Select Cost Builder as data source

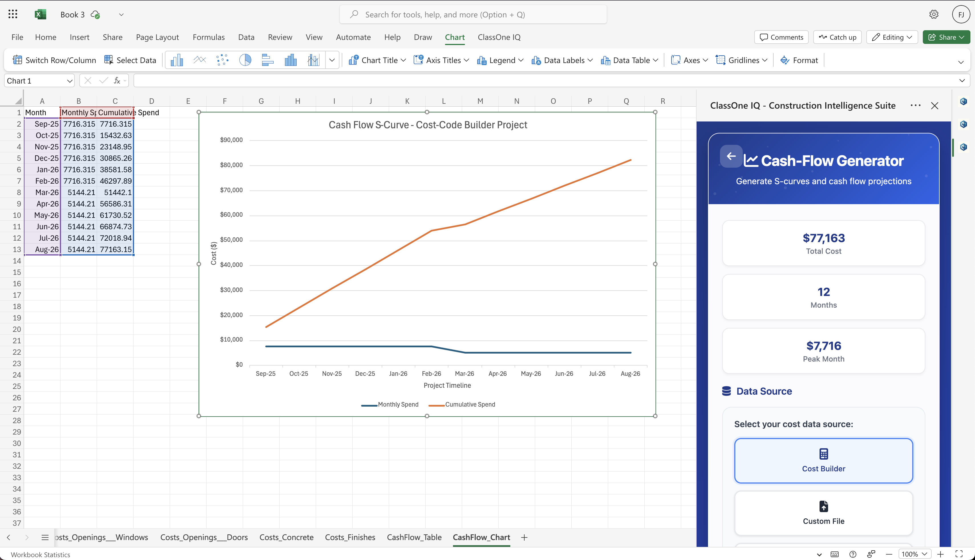824,460
